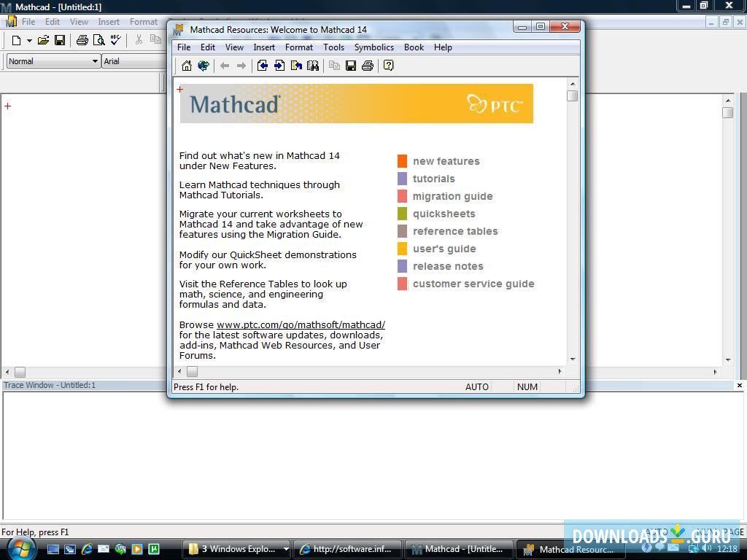
Task: Open the release notes link
Action: pos(448,266)
